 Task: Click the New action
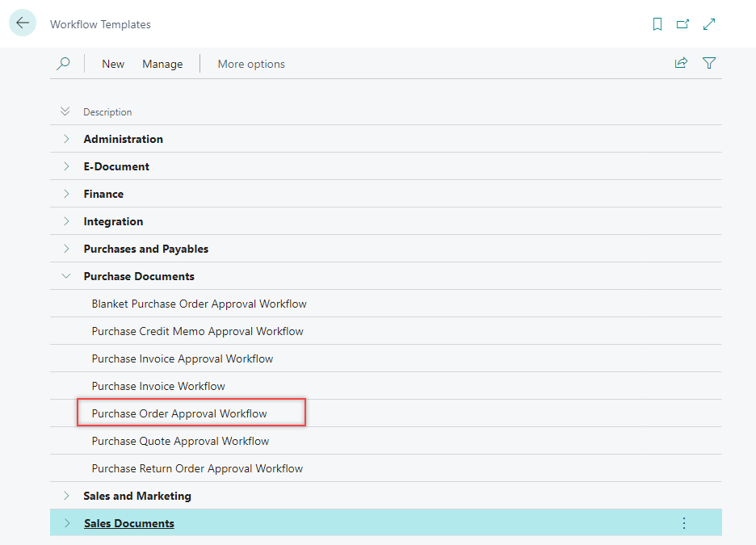pyautogui.click(x=113, y=64)
